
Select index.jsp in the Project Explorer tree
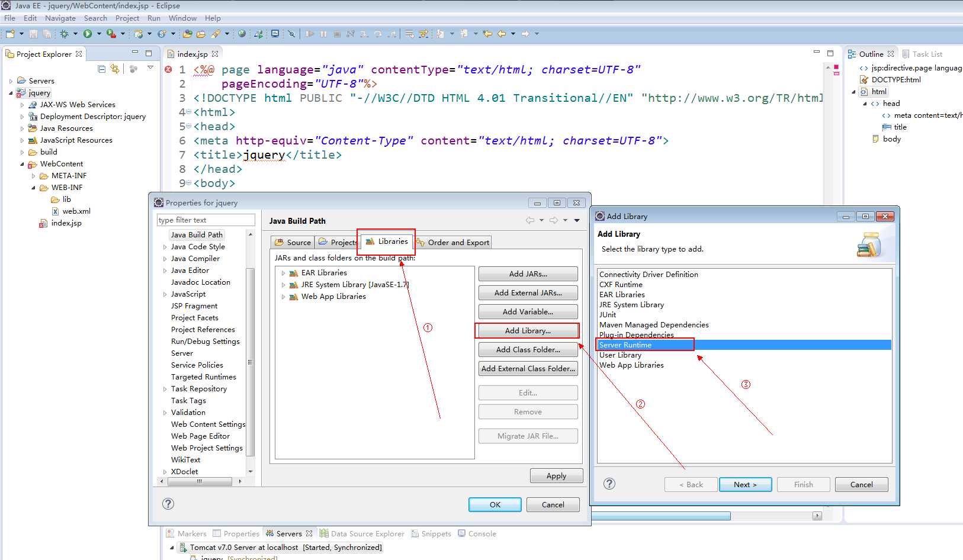pyautogui.click(x=60, y=223)
